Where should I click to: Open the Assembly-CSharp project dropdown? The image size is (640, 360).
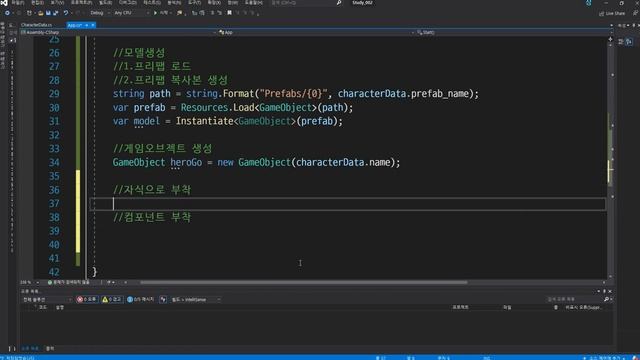pyautogui.click(x=118, y=32)
